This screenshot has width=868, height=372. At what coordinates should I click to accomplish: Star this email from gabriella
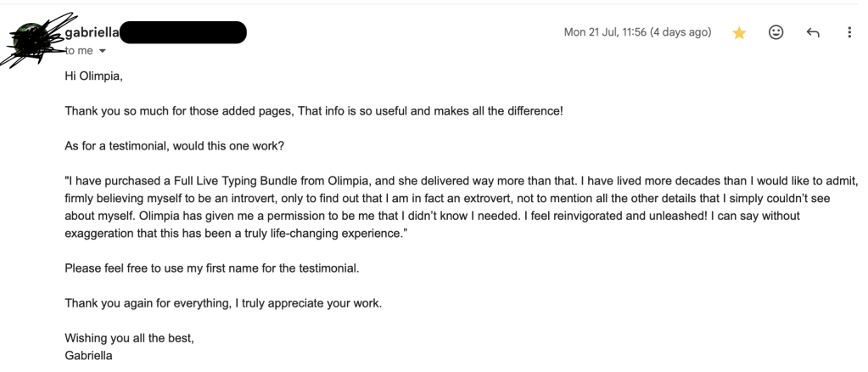click(739, 33)
